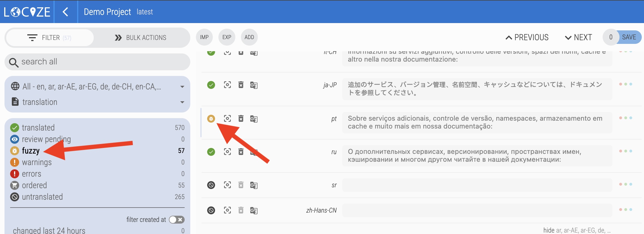Click the SAVE button
644x234 pixels.
[x=629, y=37]
